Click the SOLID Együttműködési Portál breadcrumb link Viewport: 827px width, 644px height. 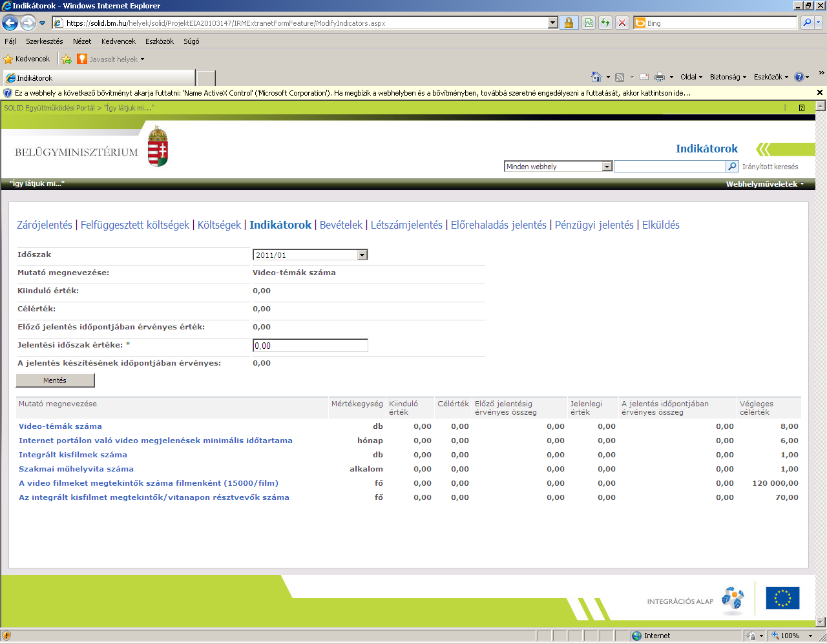(x=49, y=108)
